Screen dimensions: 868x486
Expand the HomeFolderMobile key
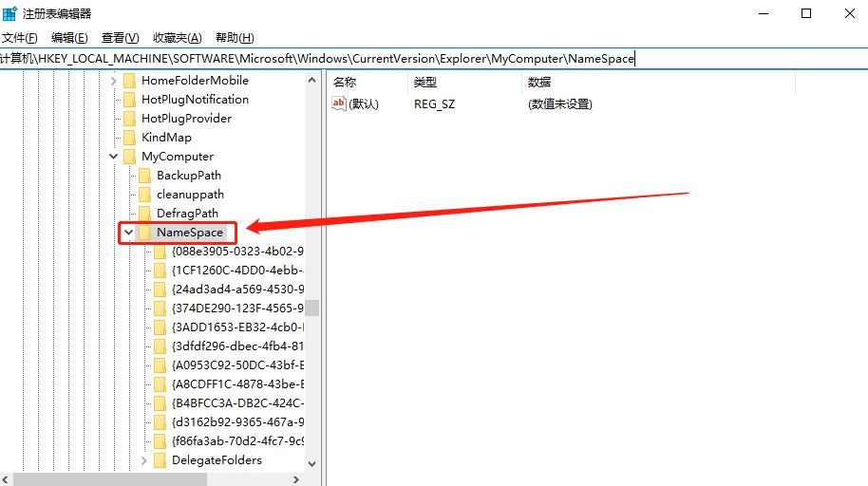pyautogui.click(x=113, y=81)
